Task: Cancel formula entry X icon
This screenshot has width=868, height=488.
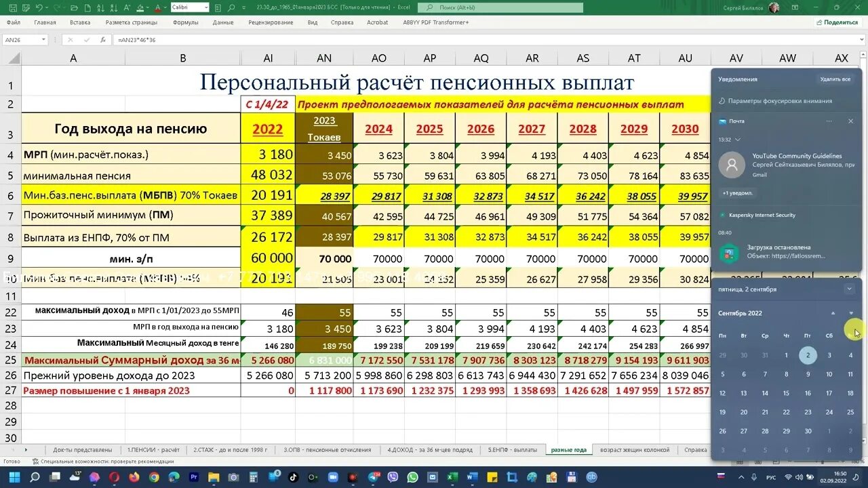Action: point(71,40)
